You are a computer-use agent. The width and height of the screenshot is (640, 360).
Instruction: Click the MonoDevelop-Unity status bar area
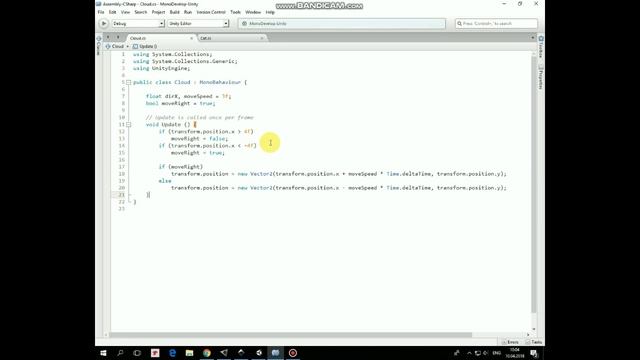[342, 24]
